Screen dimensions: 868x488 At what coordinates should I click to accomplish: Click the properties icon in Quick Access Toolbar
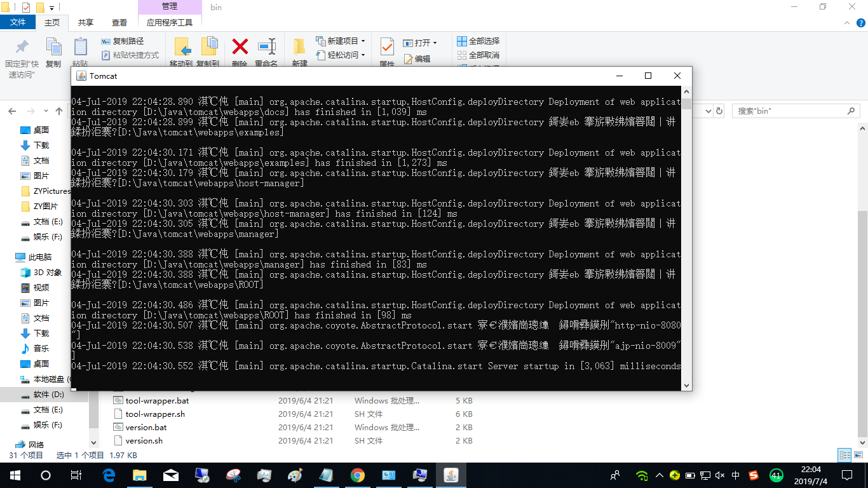(26, 8)
